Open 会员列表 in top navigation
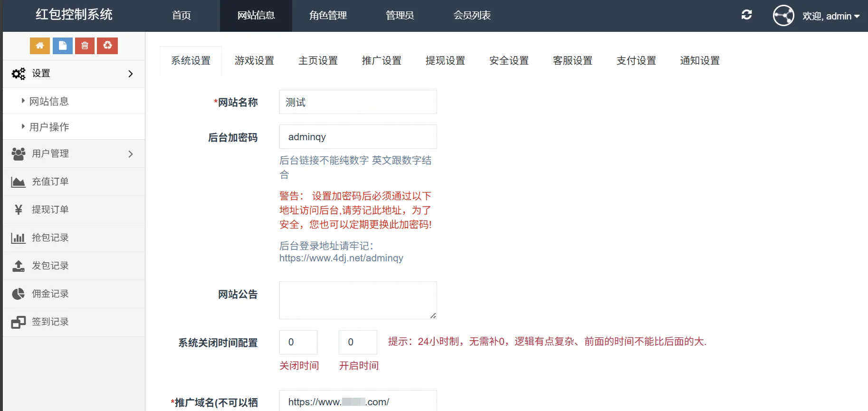This screenshot has height=411, width=868. coord(472,15)
